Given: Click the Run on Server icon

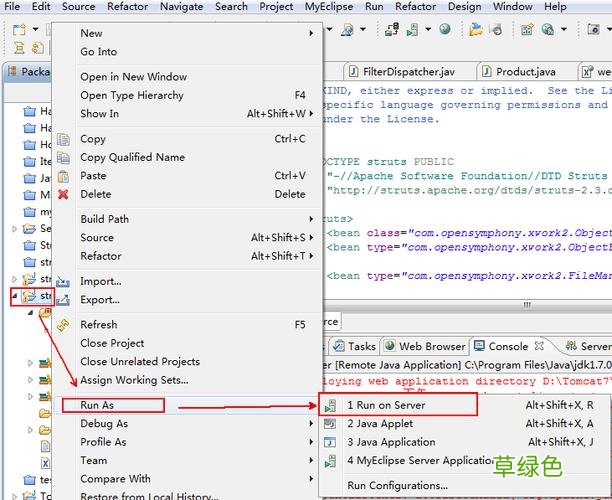Looking at the screenshot, I should pos(330,406).
